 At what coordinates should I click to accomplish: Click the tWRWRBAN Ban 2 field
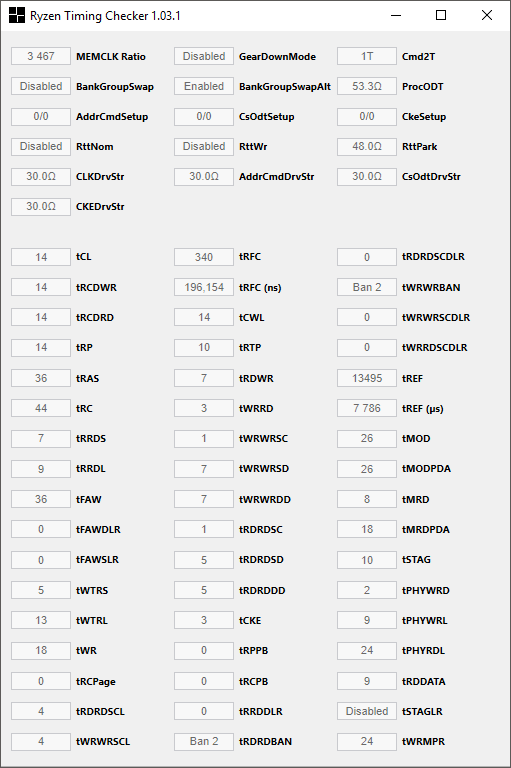pyautogui.click(x=367, y=288)
